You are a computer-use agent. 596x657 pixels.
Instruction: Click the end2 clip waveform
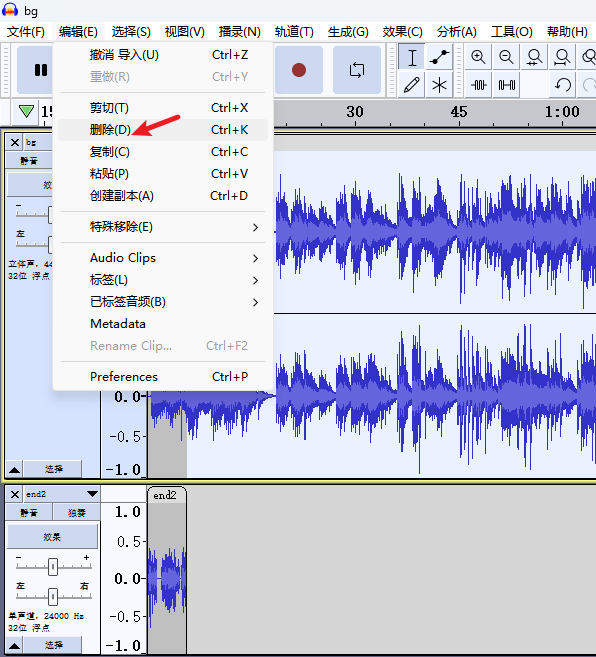point(167,578)
